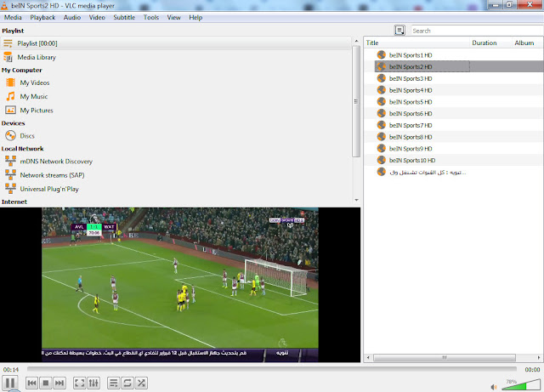
Task: Select Universal Plug'n'Play
Action: click(x=49, y=190)
